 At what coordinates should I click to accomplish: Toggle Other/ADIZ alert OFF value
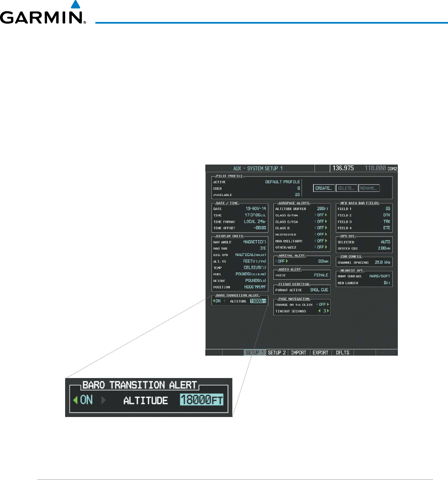(320, 247)
